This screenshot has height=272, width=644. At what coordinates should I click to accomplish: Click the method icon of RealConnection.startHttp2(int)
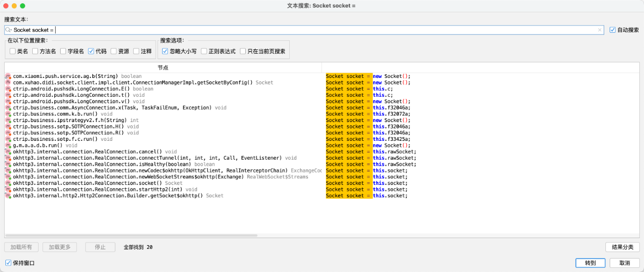pyautogui.click(x=8, y=190)
